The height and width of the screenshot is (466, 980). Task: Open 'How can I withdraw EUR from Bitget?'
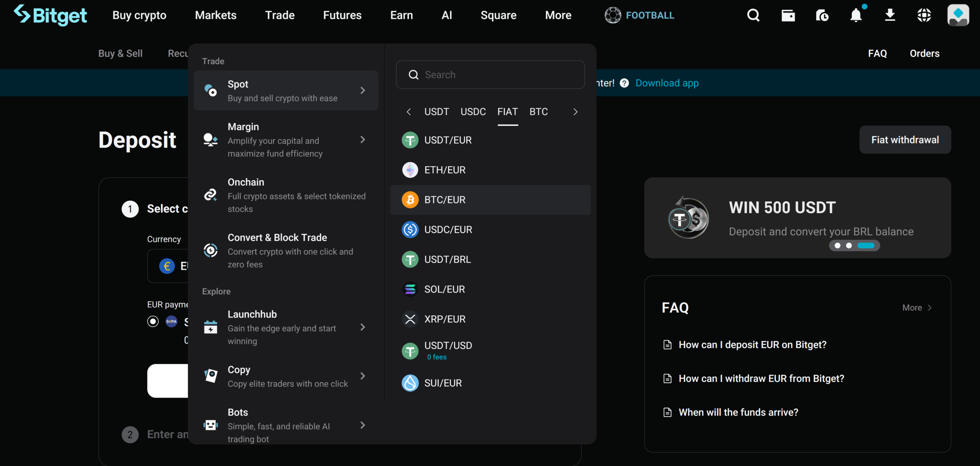point(761,378)
